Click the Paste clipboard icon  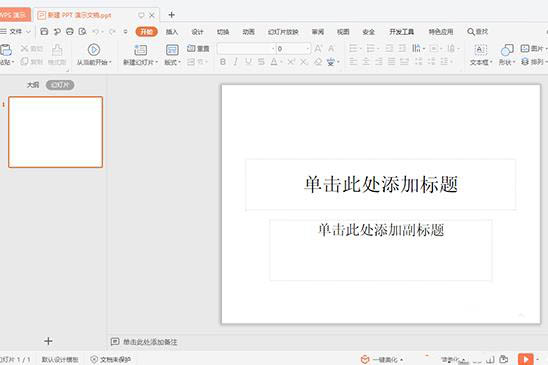(6, 50)
